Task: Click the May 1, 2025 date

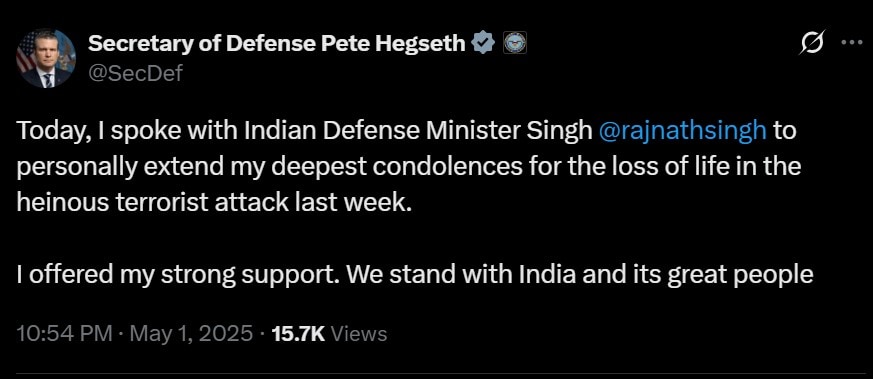Action: click(x=191, y=333)
